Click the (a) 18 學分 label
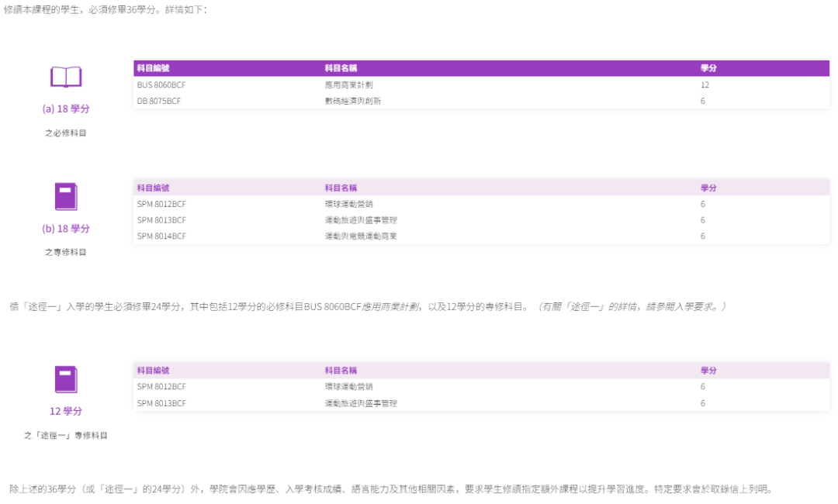 pyautogui.click(x=66, y=109)
